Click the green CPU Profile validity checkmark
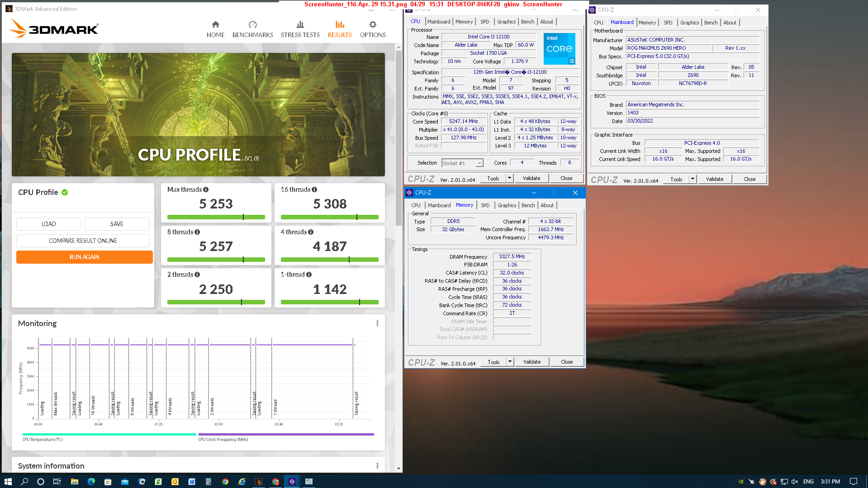Image resolution: width=868 pixels, height=488 pixels. 65,192
